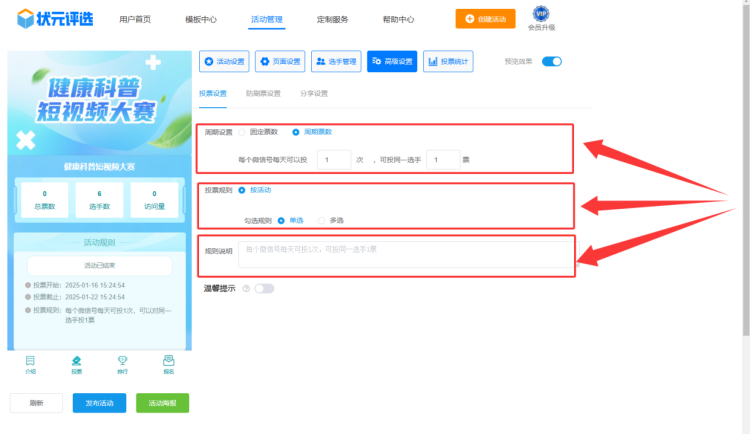This screenshot has height=434, width=750.
Task: Click the orange 创建活动 button
Action: tap(492, 19)
